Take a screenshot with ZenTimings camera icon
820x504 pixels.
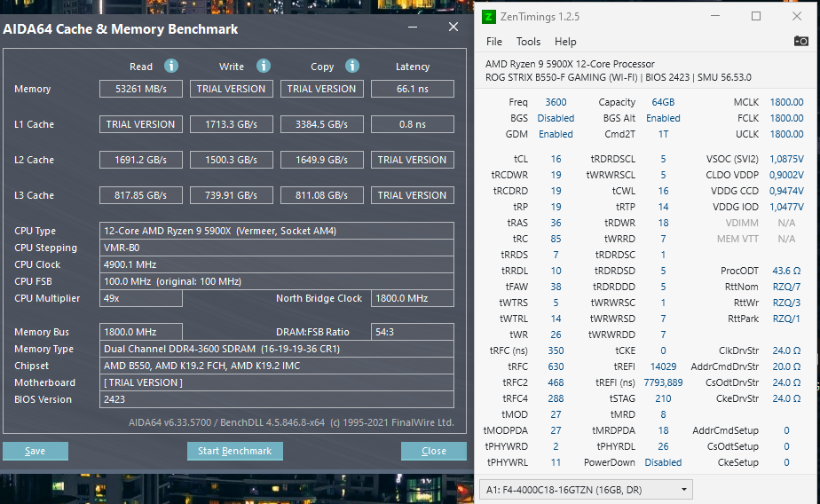(x=800, y=41)
